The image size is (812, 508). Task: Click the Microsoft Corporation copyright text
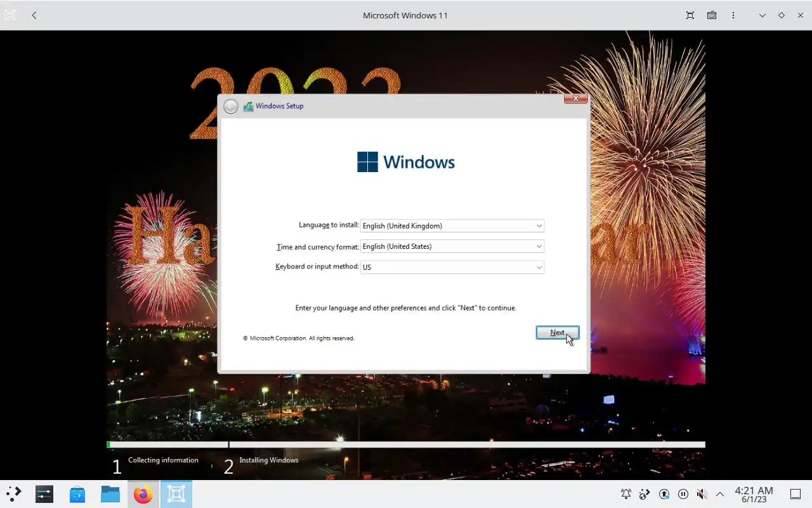pyautogui.click(x=299, y=338)
